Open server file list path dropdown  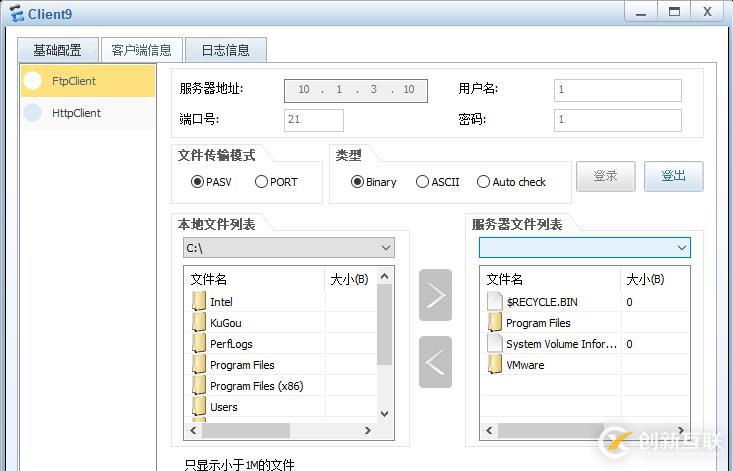point(585,248)
